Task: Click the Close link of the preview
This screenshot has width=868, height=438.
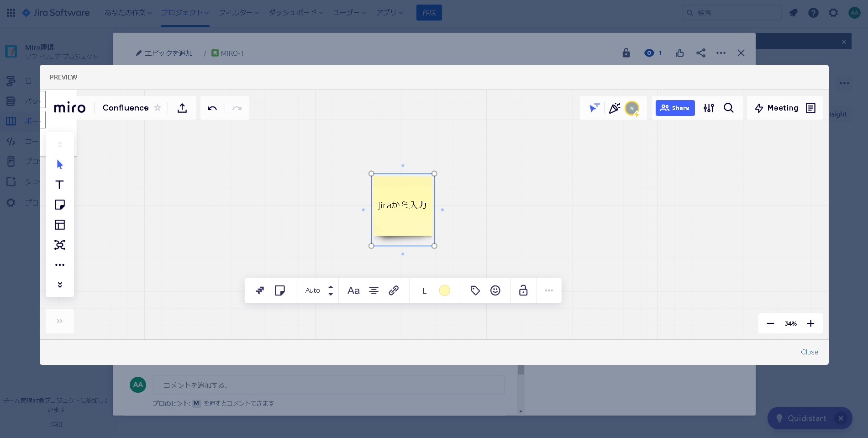Action: (809, 352)
